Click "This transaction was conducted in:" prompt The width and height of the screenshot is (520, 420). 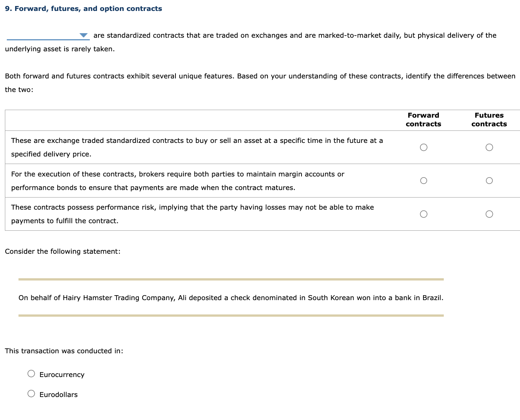click(64, 351)
